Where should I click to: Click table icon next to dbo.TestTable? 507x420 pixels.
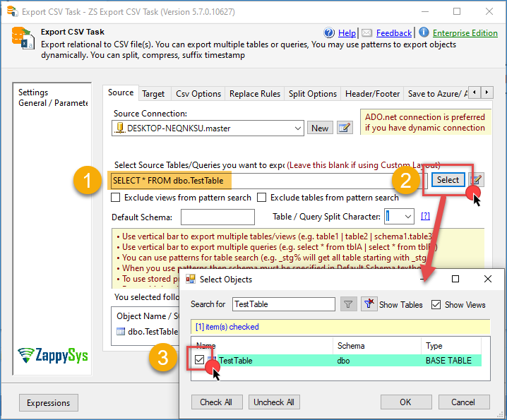click(x=121, y=331)
